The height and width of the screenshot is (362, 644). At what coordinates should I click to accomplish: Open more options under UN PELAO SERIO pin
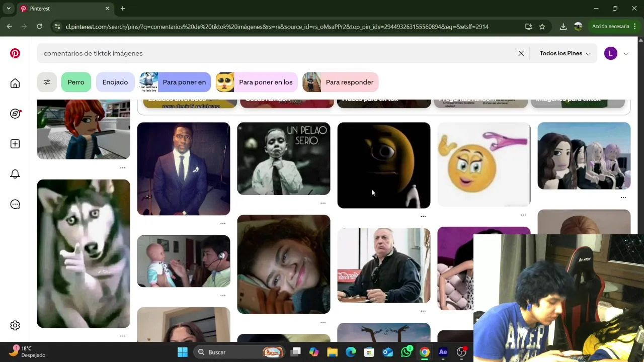[323, 203]
